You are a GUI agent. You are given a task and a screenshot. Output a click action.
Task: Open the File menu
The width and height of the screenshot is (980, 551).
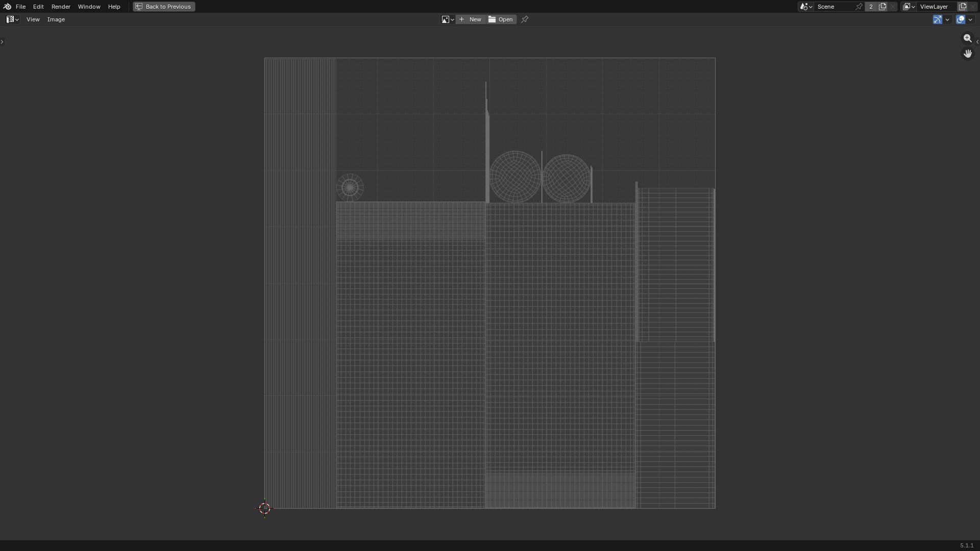point(20,7)
